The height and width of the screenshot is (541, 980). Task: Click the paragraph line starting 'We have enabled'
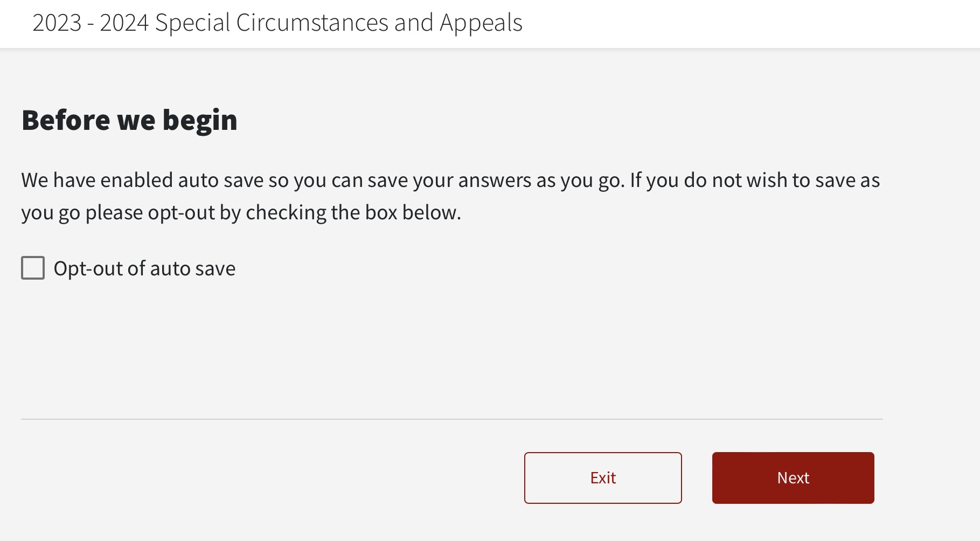click(x=450, y=180)
